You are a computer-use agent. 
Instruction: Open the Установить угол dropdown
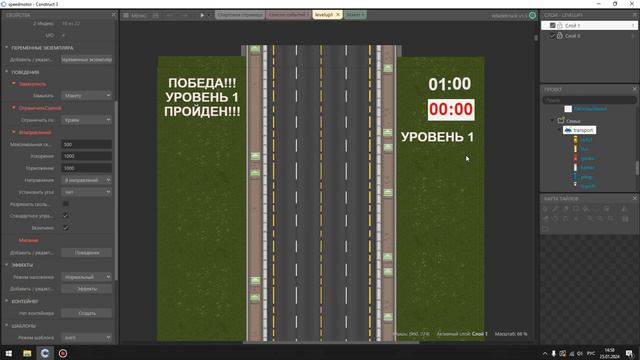(87, 192)
